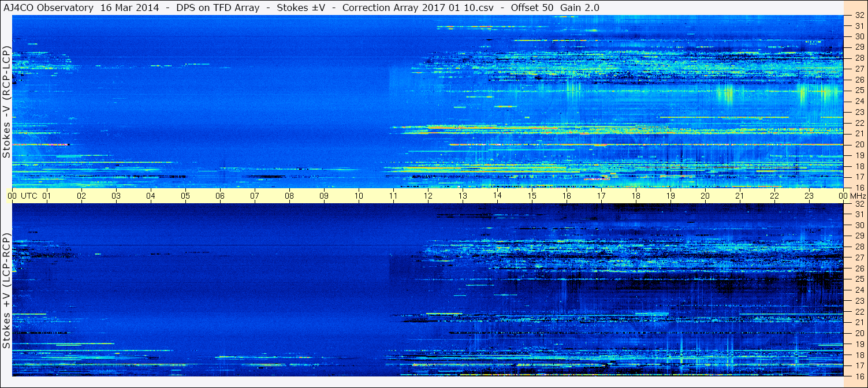Click the 06 UTC hour marker

pos(220,196)
